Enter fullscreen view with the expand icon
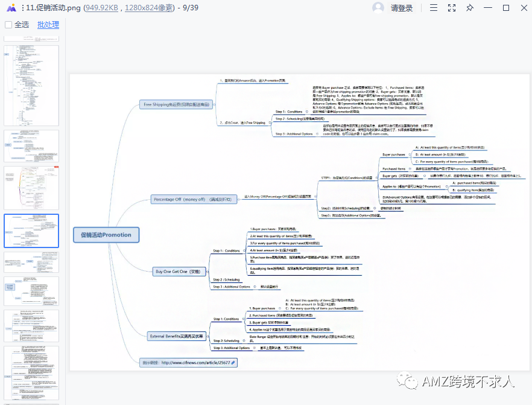 click(452, 8)
